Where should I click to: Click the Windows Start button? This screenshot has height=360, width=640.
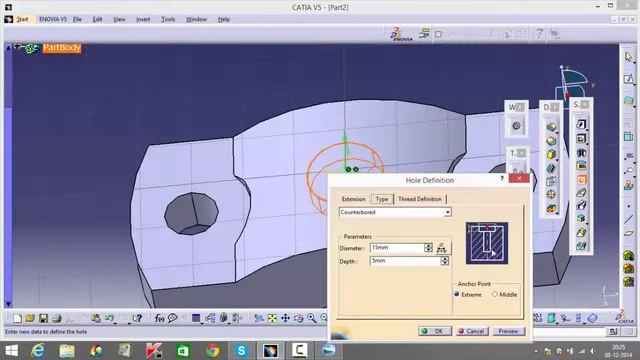[x=11, y=350]
